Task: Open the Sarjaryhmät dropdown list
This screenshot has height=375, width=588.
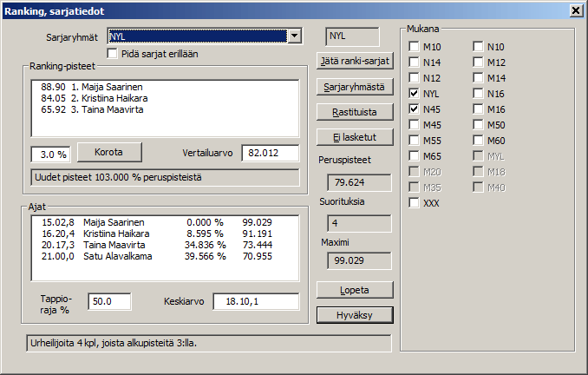Action: [x=295, y=36]
